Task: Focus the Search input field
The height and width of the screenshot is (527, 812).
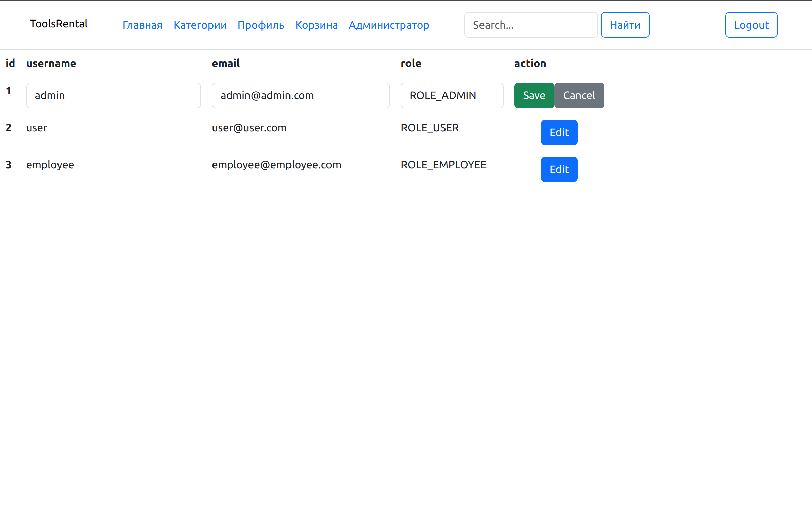Action: tap(531, 25)
